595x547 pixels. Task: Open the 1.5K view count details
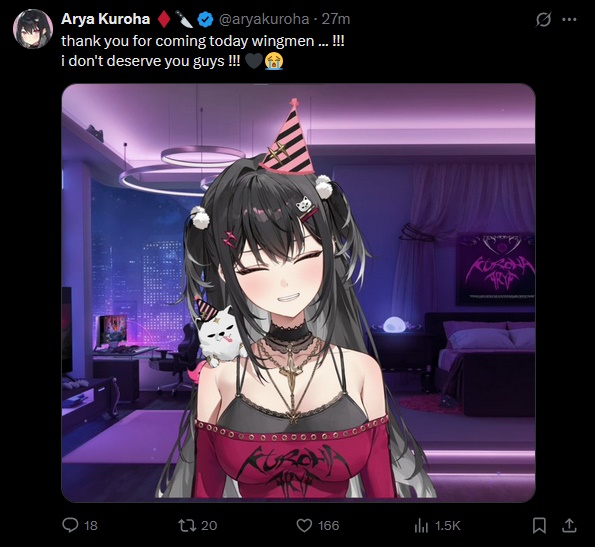447,525
